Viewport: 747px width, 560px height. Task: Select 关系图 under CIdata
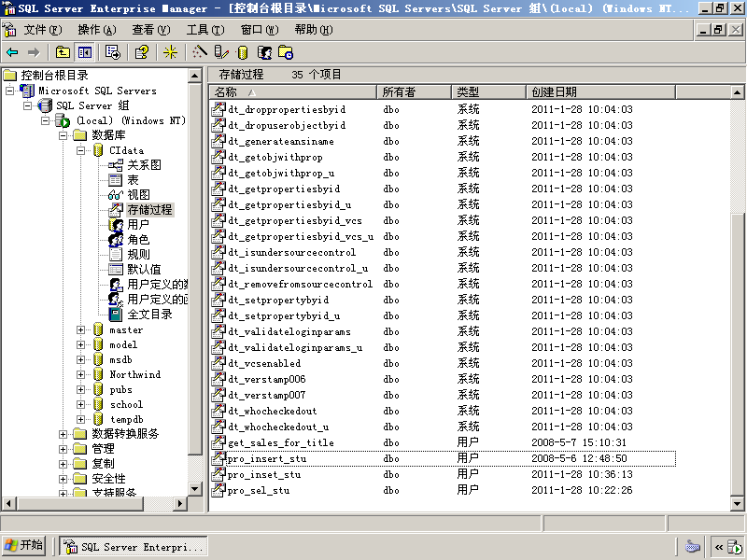coord(144,165)
